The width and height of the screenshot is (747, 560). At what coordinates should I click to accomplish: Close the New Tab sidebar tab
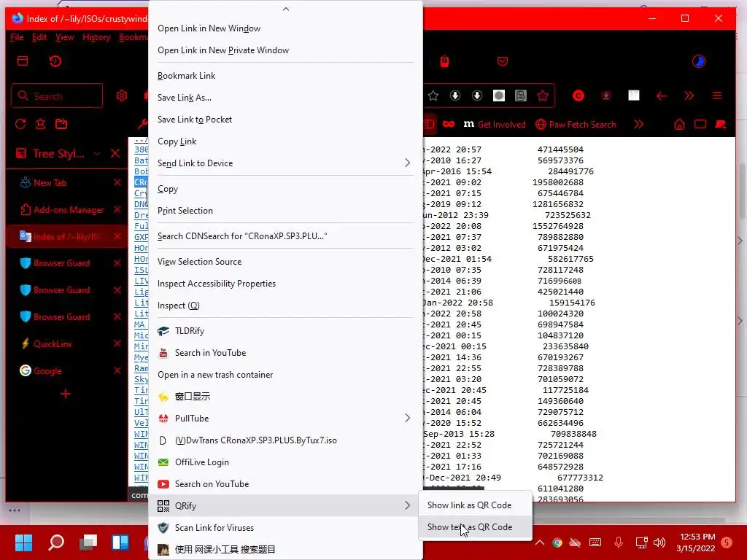pos(117,182)
